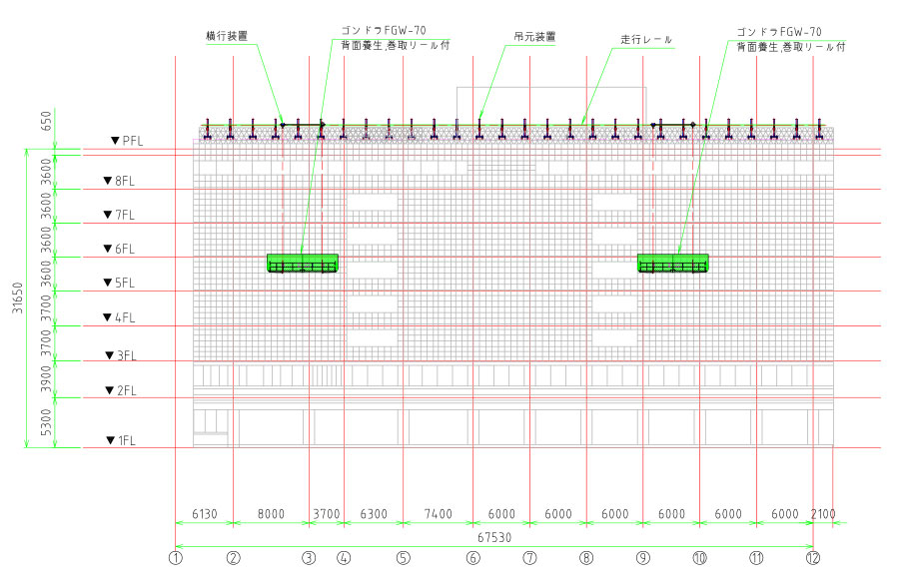Click the 走行レール annotation label
The width and height of the screenshot is (911, 588).
point(646,40)
